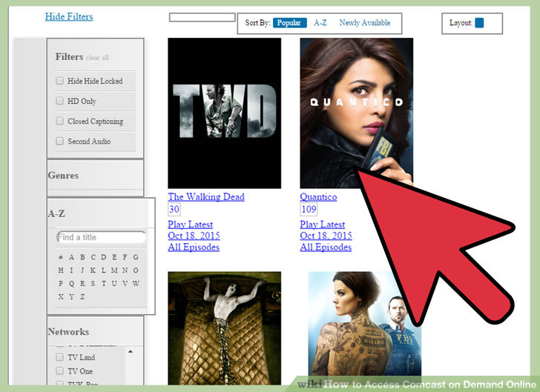Click the empty search box above posters

pyautogui.click(x=202, y=17)
